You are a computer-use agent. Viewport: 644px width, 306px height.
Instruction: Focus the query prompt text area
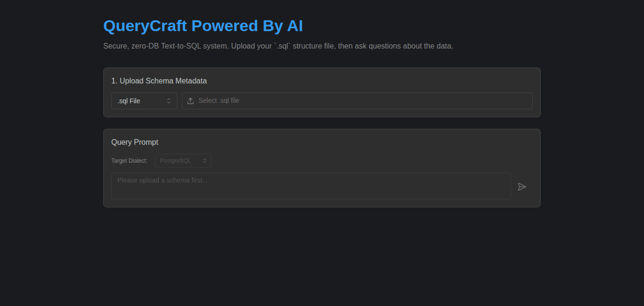click(311, 186)
